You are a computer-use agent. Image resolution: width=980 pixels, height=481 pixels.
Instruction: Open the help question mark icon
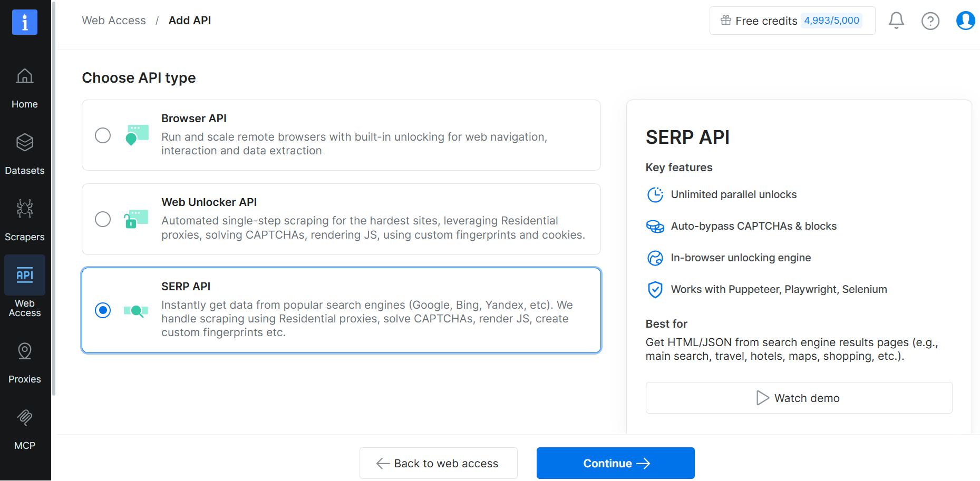pos(930,21)
